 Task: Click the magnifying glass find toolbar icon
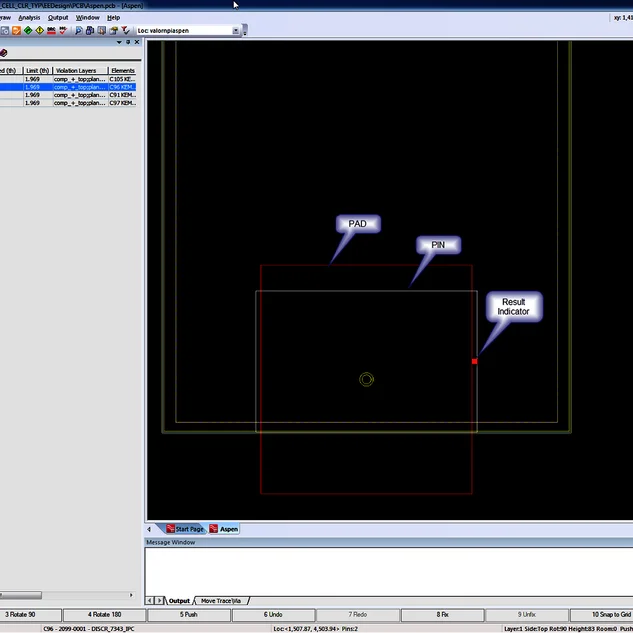click(x=79, y=31)
